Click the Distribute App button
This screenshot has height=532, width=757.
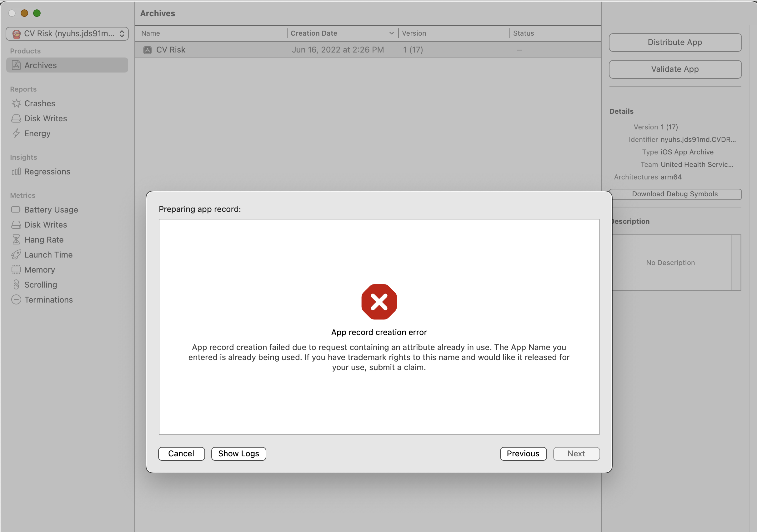675,43
